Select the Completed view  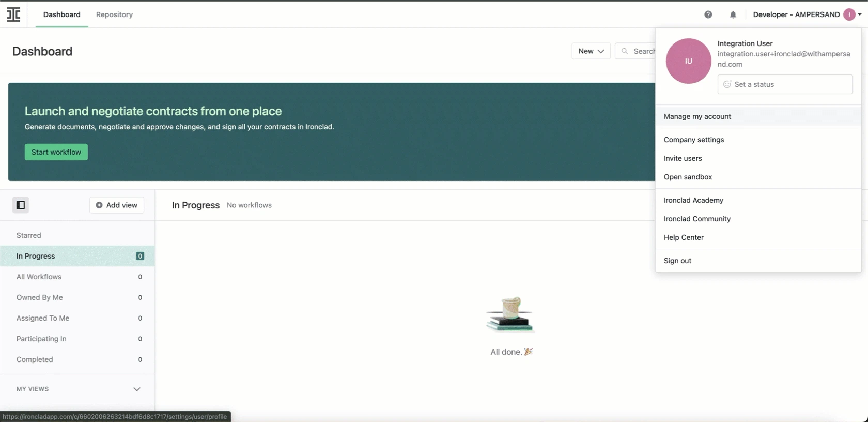[x=78, y=359]
